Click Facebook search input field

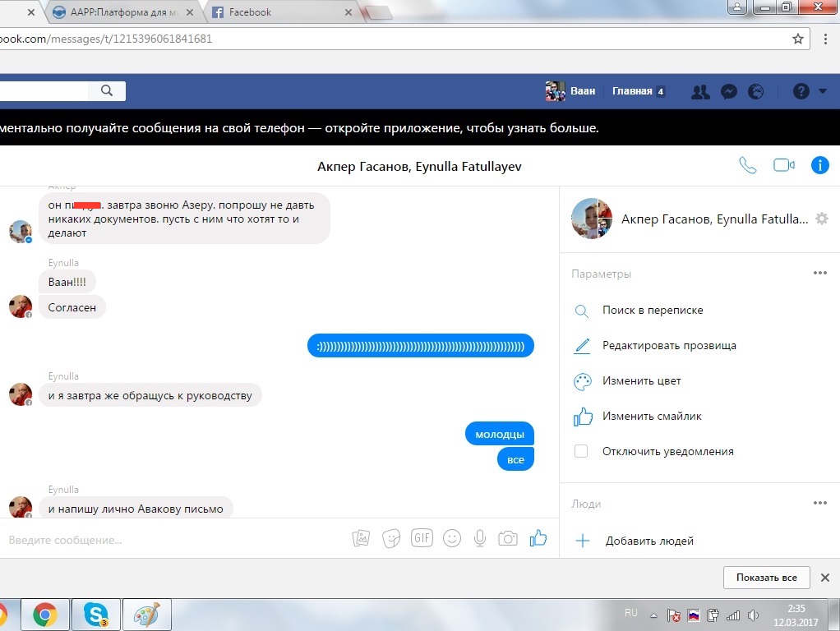tap(44, 90)
